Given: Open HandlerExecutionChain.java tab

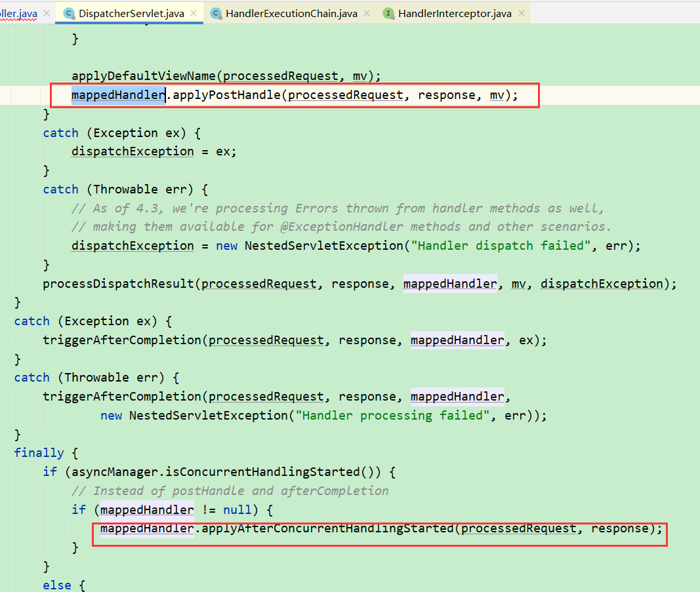Looking at the screenshot, I should [291, 13].
